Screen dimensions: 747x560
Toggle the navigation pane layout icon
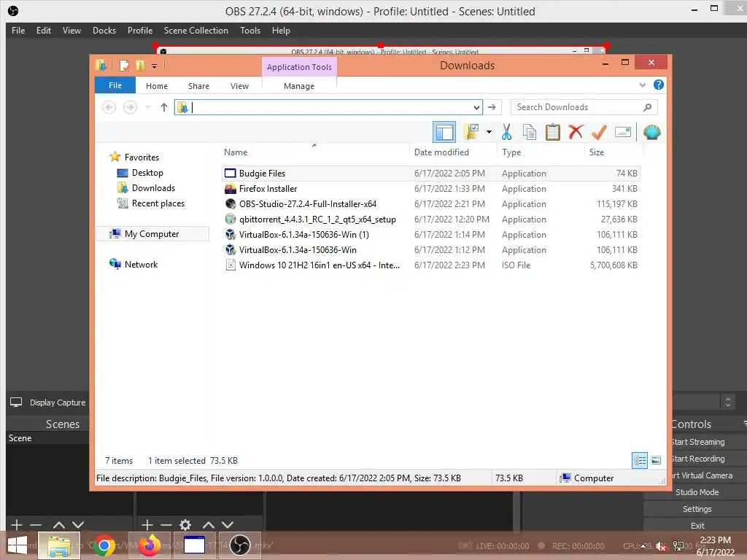[444, 133]
